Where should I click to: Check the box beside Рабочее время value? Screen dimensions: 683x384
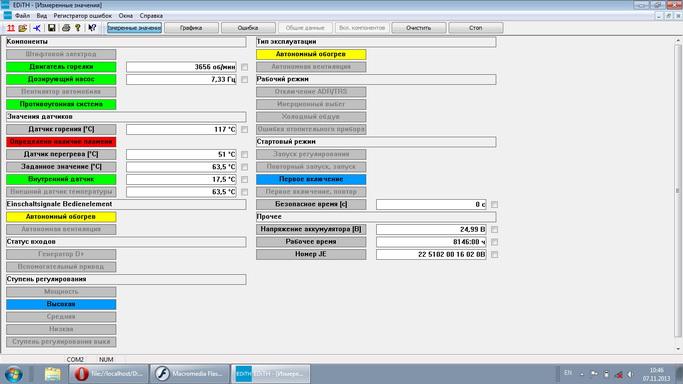point(494,242)
